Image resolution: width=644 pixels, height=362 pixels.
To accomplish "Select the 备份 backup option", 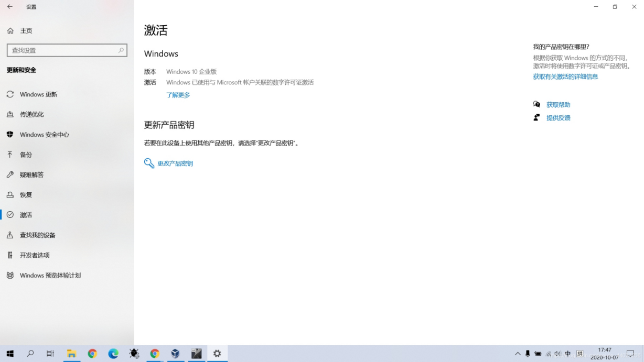I will (x=26, y=155).
